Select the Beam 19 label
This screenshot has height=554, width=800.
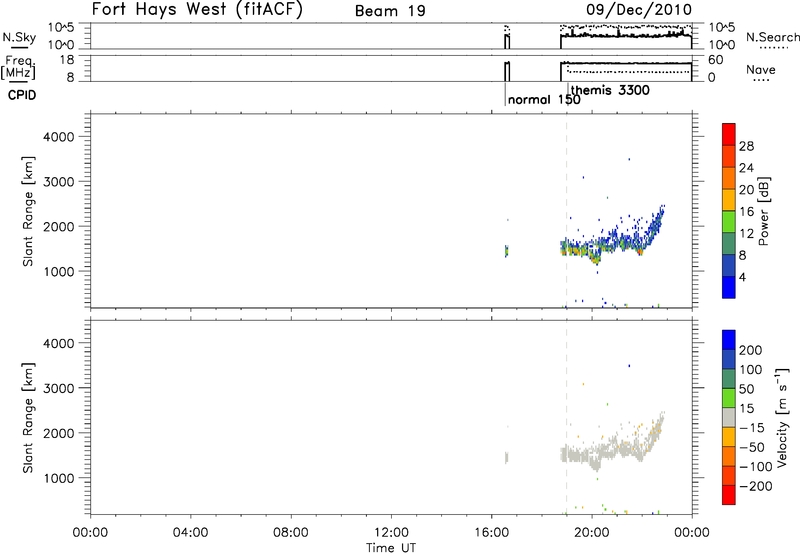390,11
